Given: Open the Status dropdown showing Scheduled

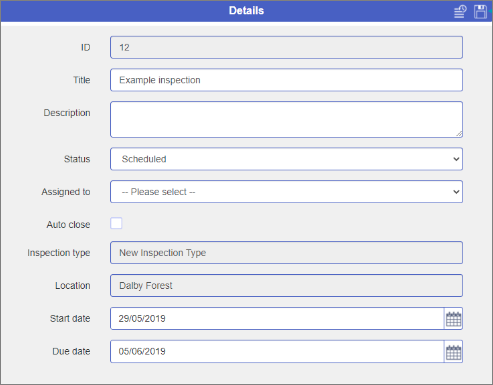Looking at the screenshot, I should coord(286,159).
